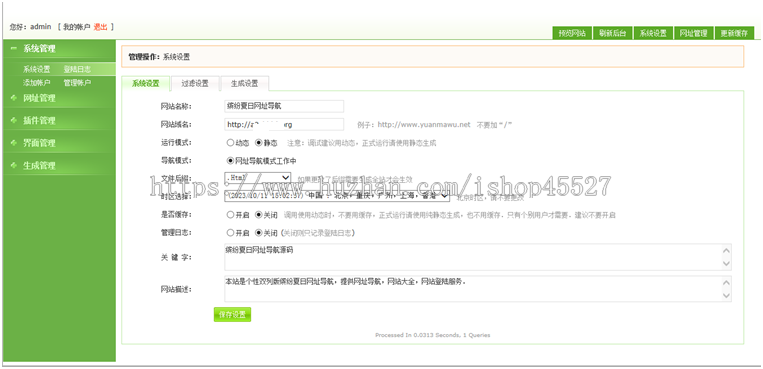Click the 刷新后台 top tab
Image resolution: width=763 pixels, height=369 pixels.
pyautogui.click(x=612, y=33)
